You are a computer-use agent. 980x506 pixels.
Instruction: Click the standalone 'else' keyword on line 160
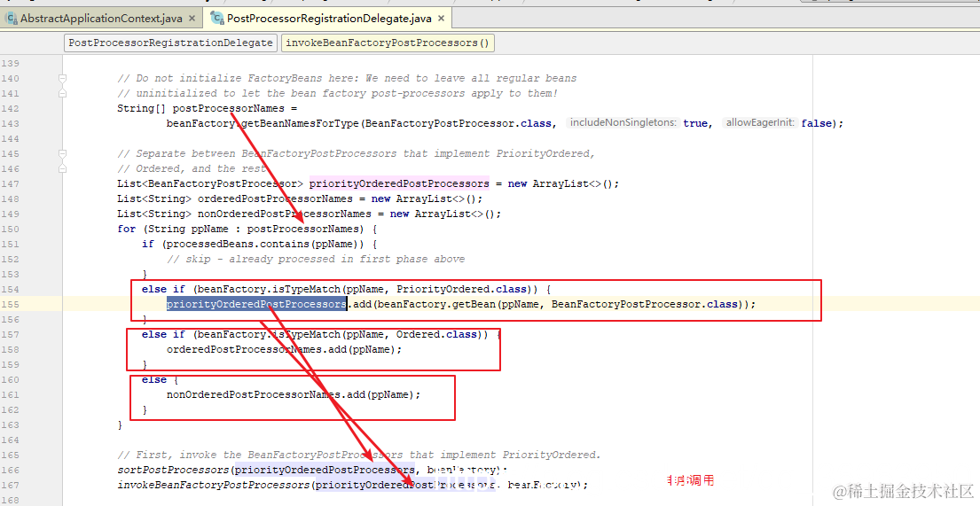pos(153,380)
